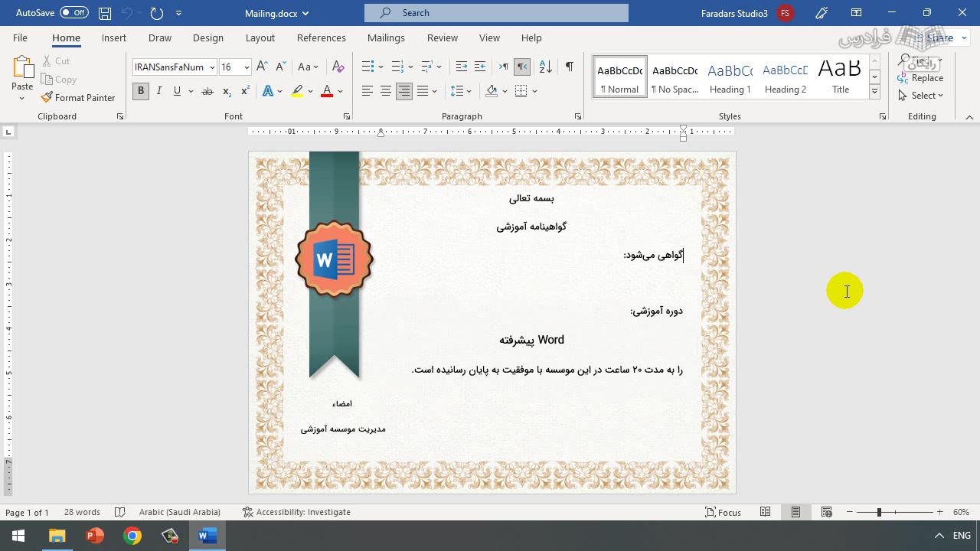Apply the Normal style
The image size is (980, 551).
pos(620,77)
